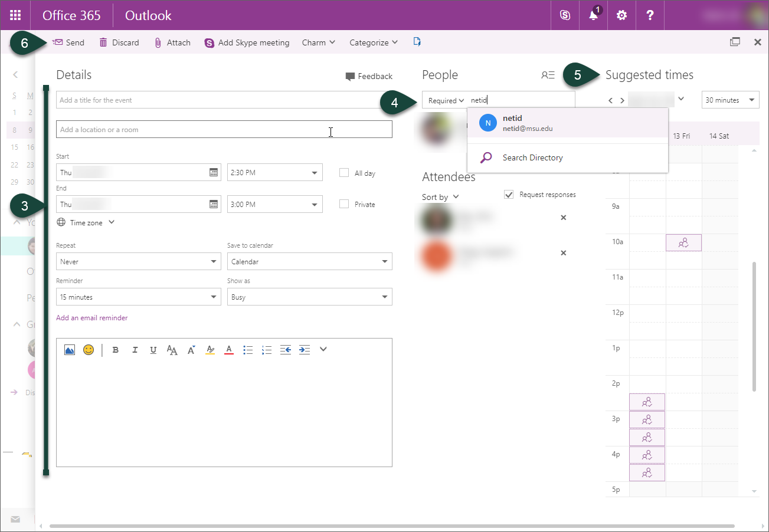
Task: Insert picture inline in message body
Action: point(70,350)
